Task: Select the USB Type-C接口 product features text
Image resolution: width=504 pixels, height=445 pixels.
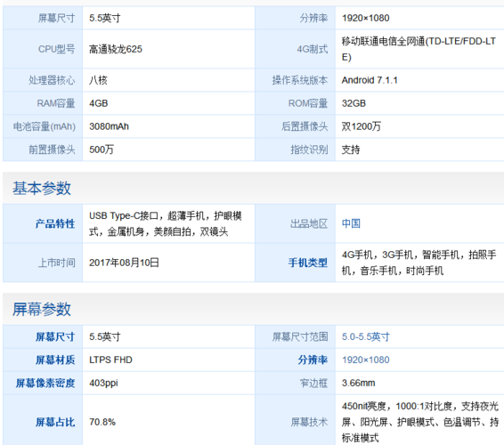Action: [166, 223]
